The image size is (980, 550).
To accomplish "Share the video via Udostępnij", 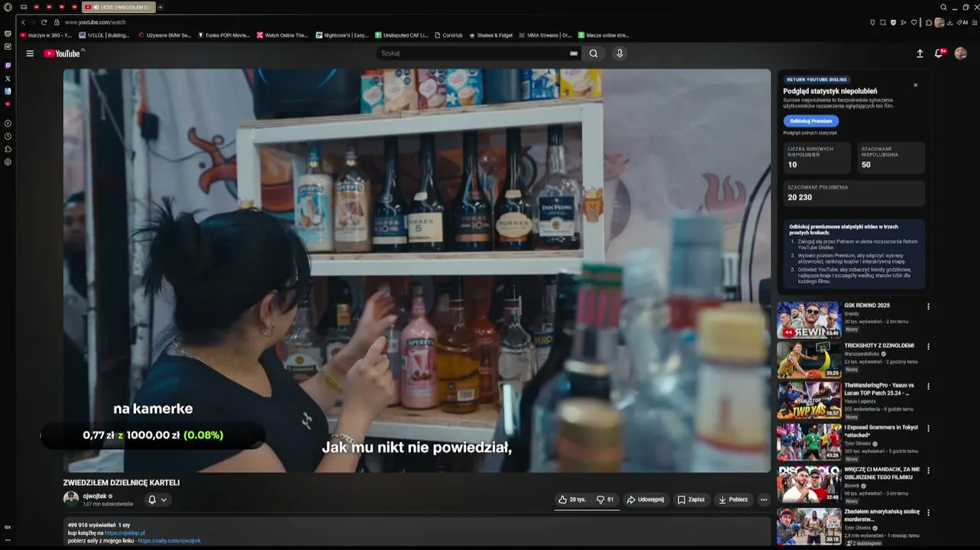I will tap(645, 500).
